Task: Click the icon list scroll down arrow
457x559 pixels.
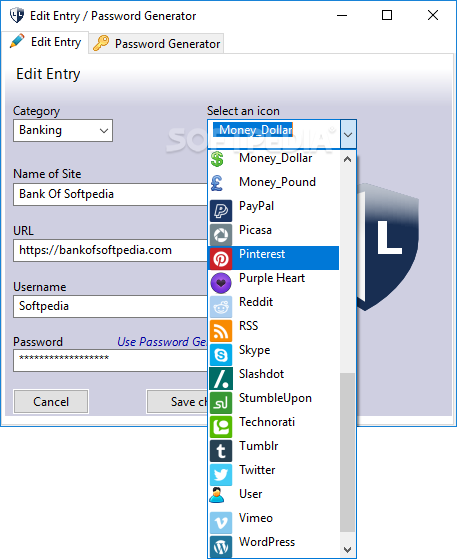Action: (348, 550)
